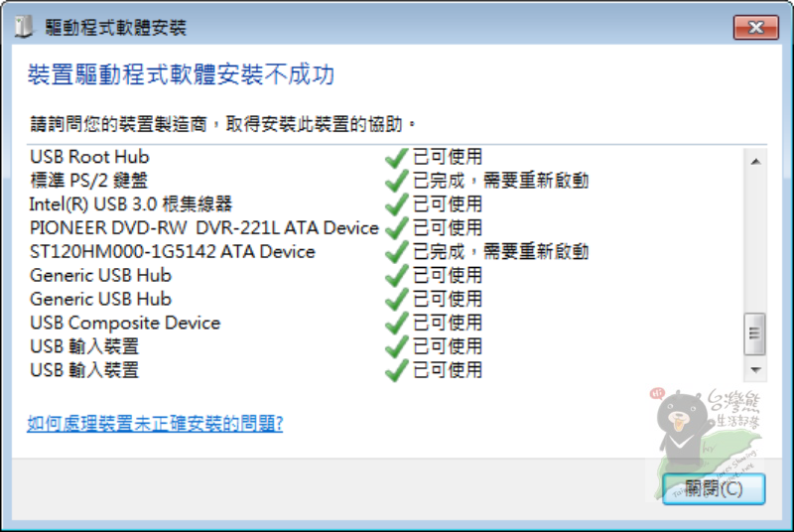This screenshot has height=532, width=794.
Task: Click the scrollbar down arrow in device list
Action: (x=755, y=368)
